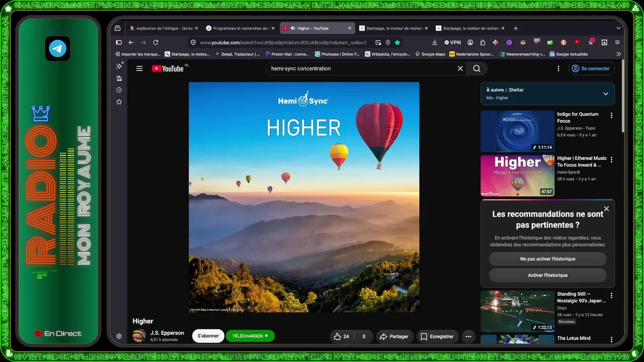Click the bookmark star in the address bar
The height and width of the screenshot is (362, 644).
(397, 43)
